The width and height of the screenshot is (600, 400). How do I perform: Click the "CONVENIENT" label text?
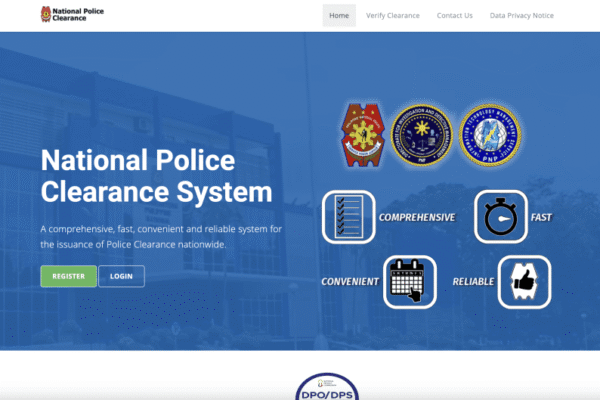click(x=350, y=282)
